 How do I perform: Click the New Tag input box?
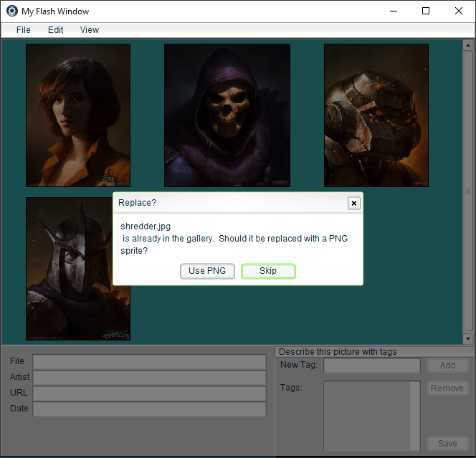pyautogui.click(x=371, y=366)
